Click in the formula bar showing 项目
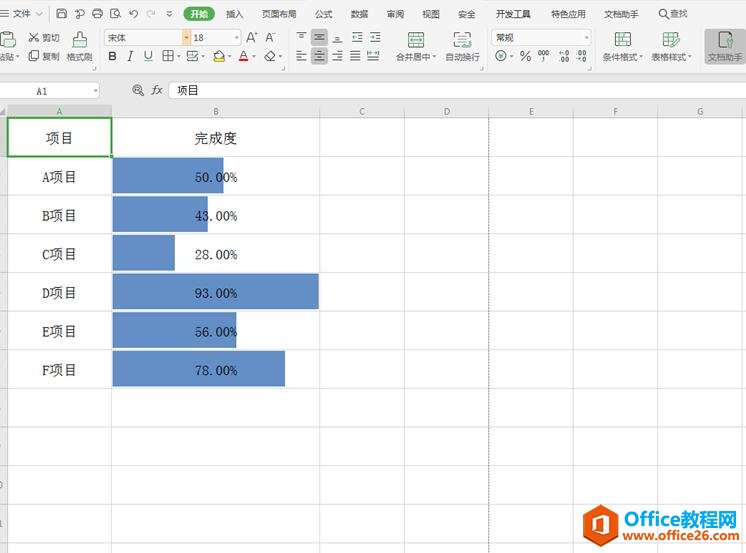This screenshot has width=746, height=553. (x=457, y=90)
